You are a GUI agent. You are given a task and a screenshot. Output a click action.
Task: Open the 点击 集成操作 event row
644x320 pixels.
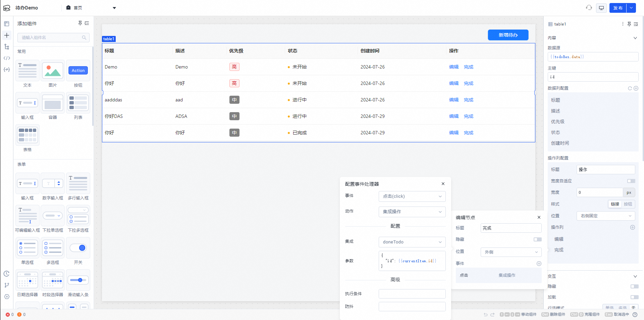[x=498, y=275]
